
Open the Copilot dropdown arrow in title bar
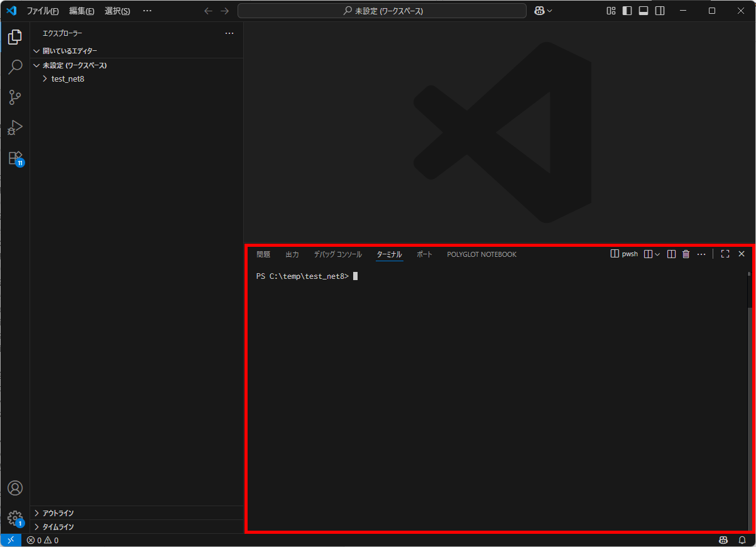(x=550, y=11)
